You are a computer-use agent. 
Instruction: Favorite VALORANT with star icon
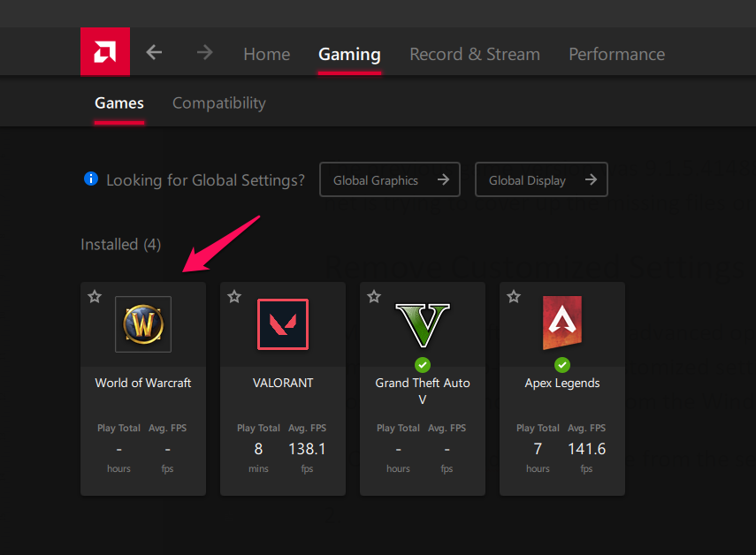[234, 296]
